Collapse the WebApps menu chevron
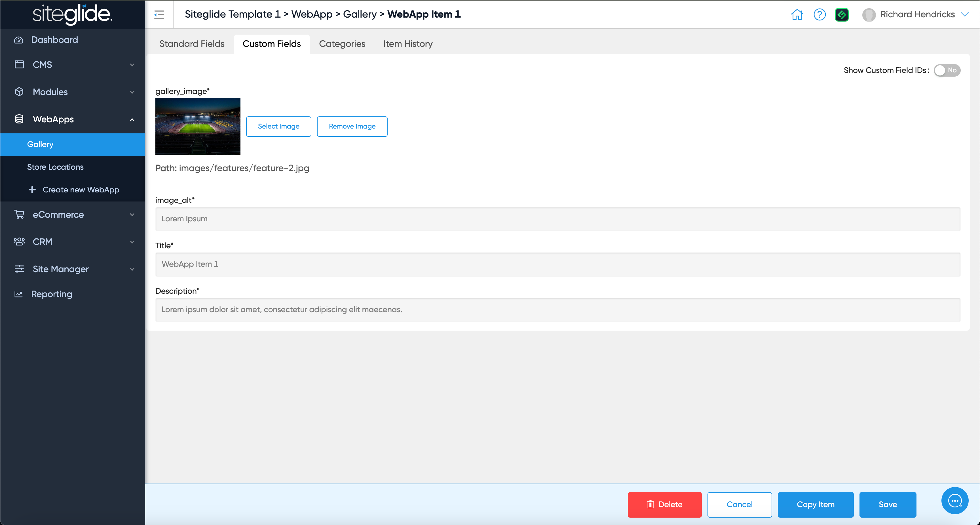980x525 pixels. click(x=132, y=119)
